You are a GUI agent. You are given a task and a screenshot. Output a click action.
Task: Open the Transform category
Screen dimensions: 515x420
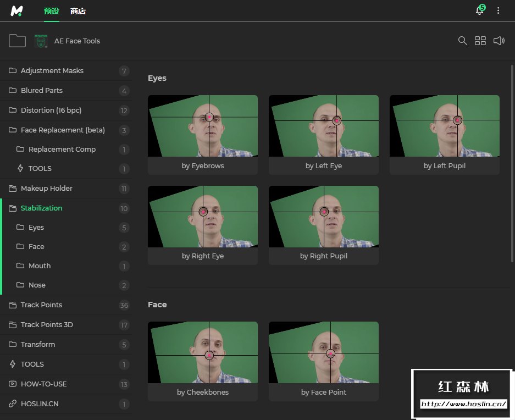66,345
